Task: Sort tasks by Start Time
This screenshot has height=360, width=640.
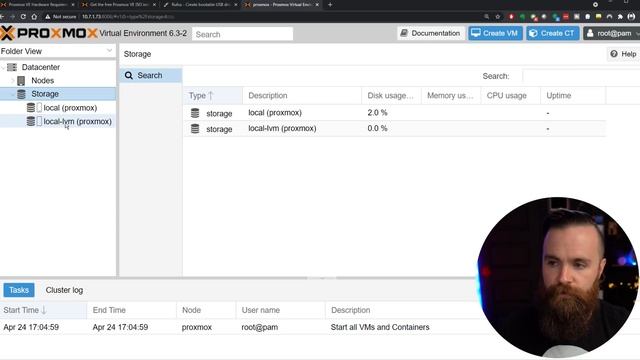Action: tap(43, 310)
